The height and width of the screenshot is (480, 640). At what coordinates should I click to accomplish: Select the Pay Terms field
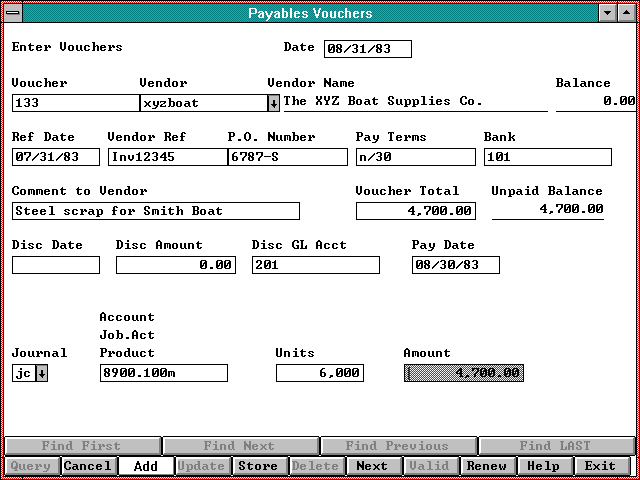point(415,157)
